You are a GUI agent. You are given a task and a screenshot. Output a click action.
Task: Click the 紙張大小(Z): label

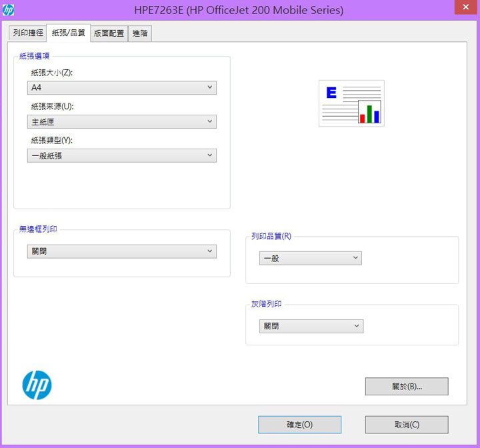(52, 73)
